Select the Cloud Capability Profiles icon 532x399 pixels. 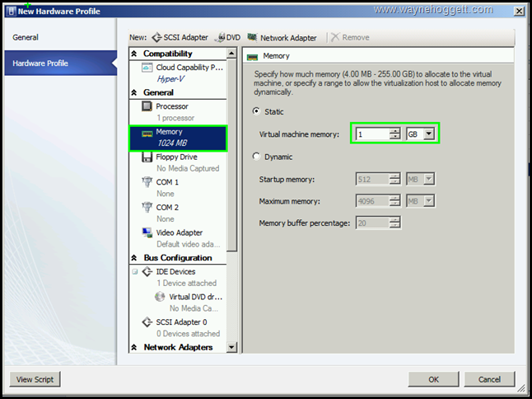click(x=147, y=68)
